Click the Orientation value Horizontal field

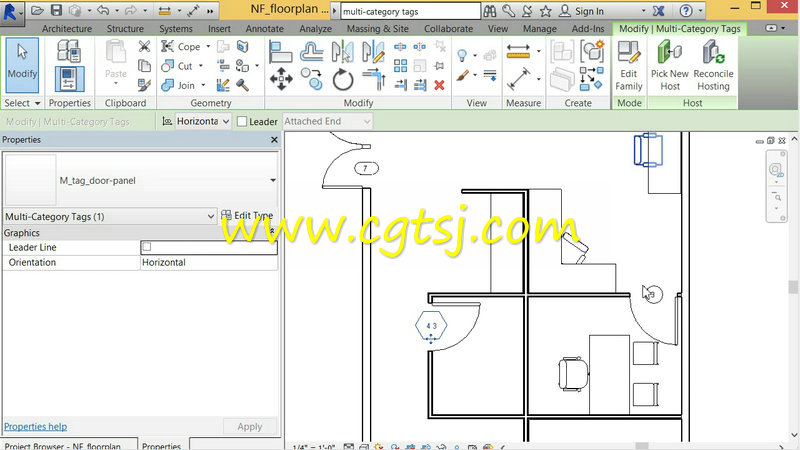point(209,262)
